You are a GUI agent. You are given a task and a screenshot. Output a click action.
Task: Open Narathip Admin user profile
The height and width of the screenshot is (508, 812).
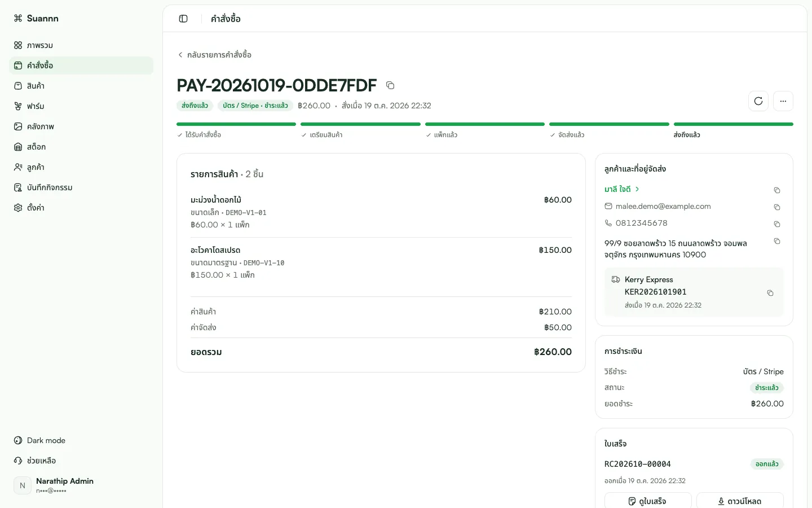click(x=81, y=485)
